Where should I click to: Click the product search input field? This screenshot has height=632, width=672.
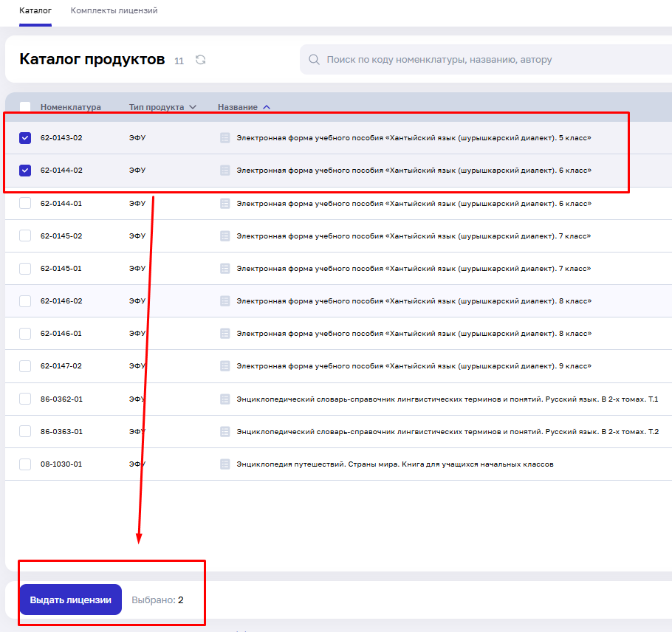[487, 60]
